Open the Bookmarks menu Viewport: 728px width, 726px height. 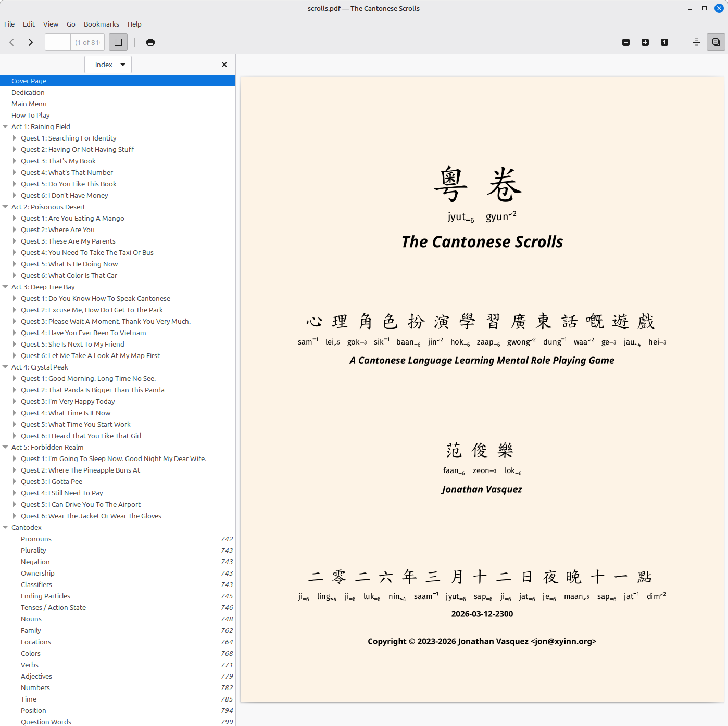coord(101,24)
